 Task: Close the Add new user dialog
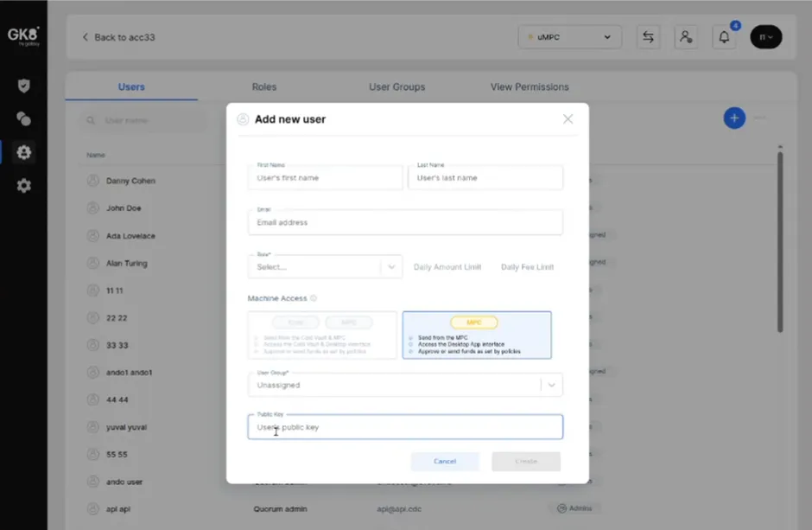coord(568,119)
